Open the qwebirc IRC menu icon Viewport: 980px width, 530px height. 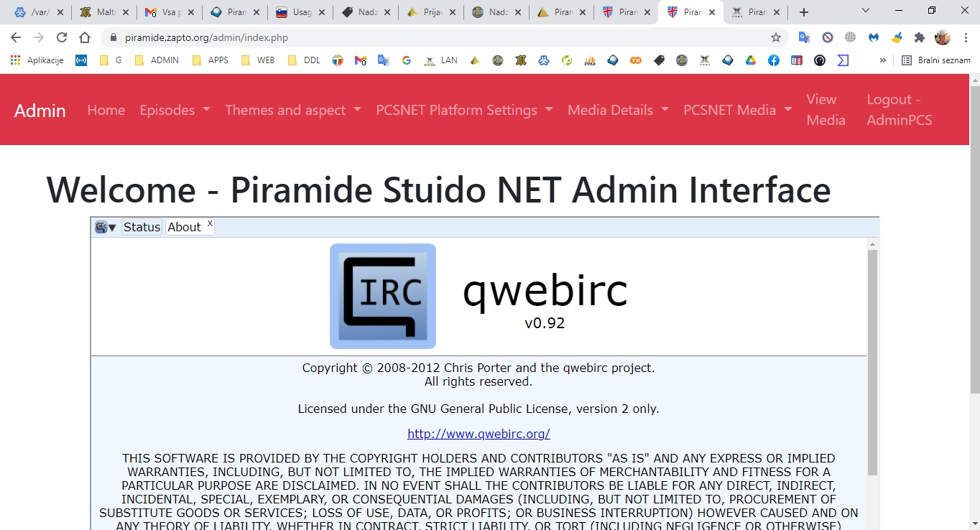(x=106, y=227)
